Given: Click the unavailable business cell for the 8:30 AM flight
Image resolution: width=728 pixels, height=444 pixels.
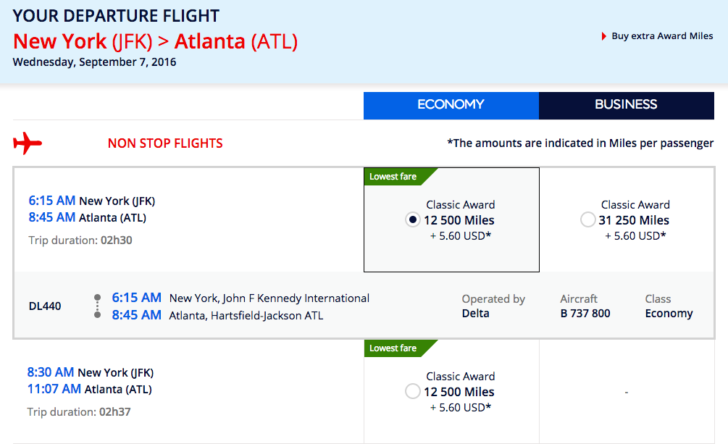Looking at the screenshot, I should pyautogui.click(x=627, y=392).
